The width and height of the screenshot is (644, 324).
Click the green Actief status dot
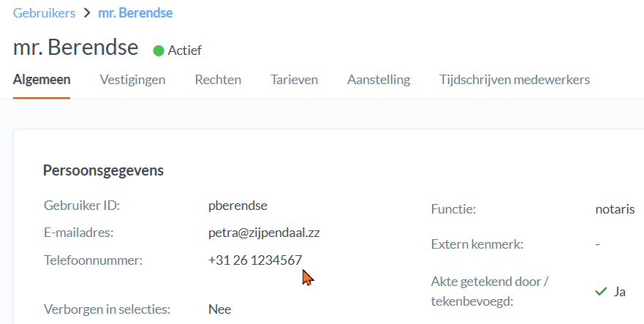tap(159, 50)
